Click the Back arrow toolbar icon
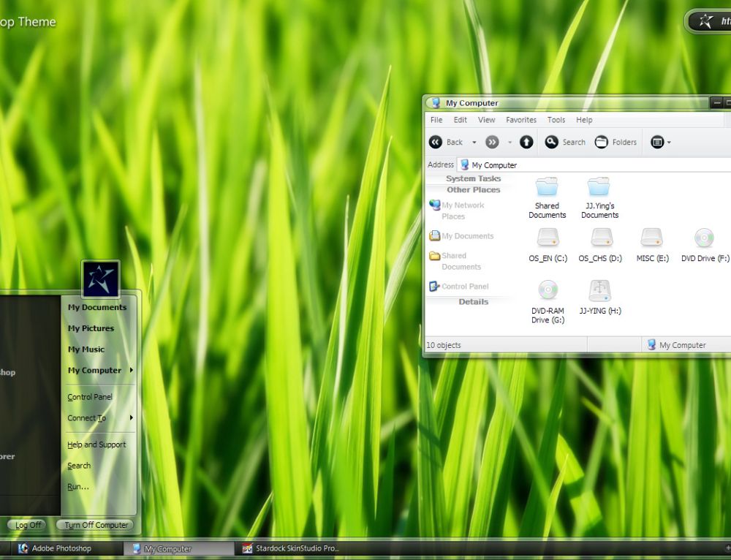Viewport: 731px width, 560px height. tap(436, 143)
